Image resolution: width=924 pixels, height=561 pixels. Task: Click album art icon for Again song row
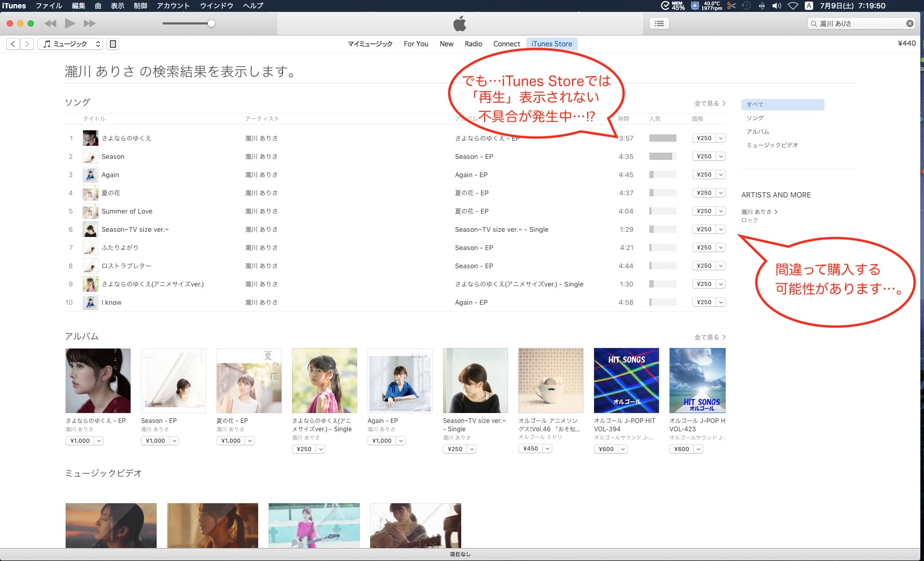click(x=91, y=174)
